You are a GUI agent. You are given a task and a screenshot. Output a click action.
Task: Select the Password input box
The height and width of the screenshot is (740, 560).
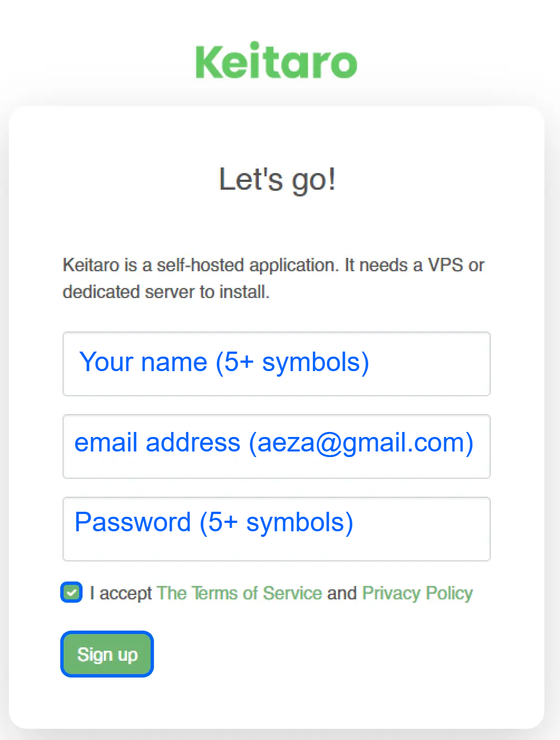pos(276,529)
